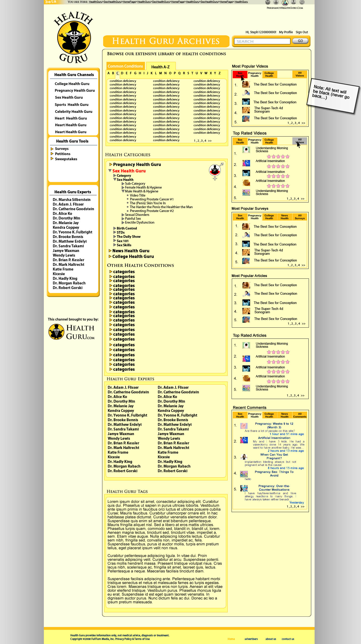Image resolution: width=361 pixels, height=644 pixels.
Task: Open The (Penis) Skin You're In video
Action: pos(148,203)
